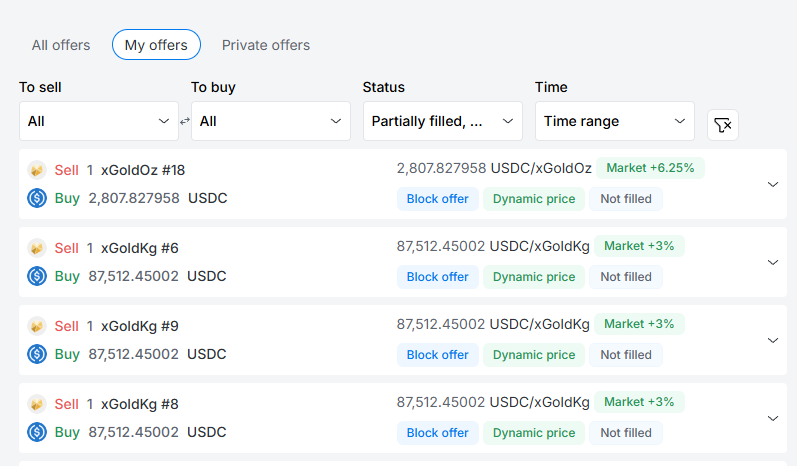Click the Market +6.25% badge
Viewport: 797px width, 466px height.
650,168
